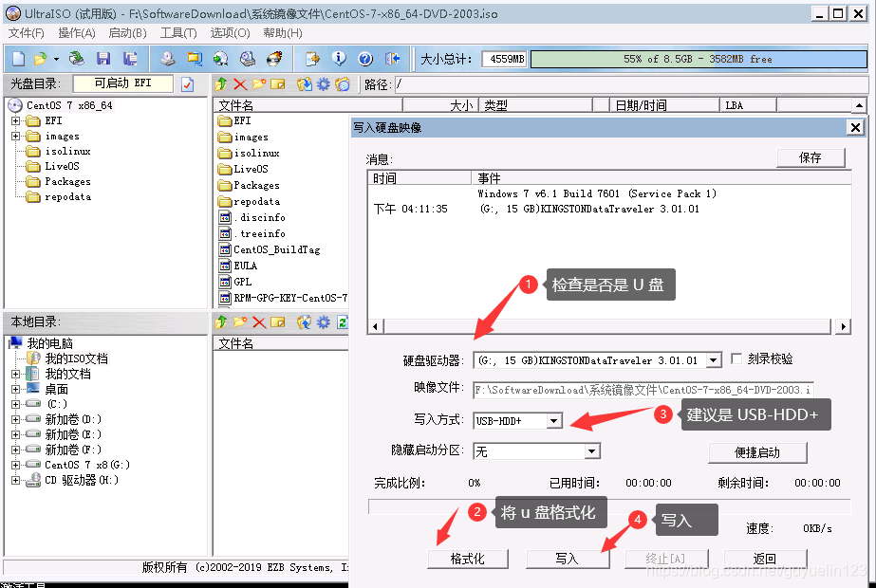Open the 启动(B) menu
Image resolution: width=876 pixels, height=588 pixels.
(x=127, y=33)
